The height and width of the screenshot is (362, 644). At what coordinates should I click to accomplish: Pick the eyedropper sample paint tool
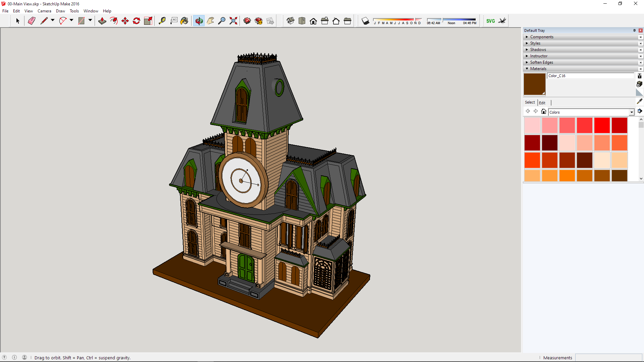639,101
